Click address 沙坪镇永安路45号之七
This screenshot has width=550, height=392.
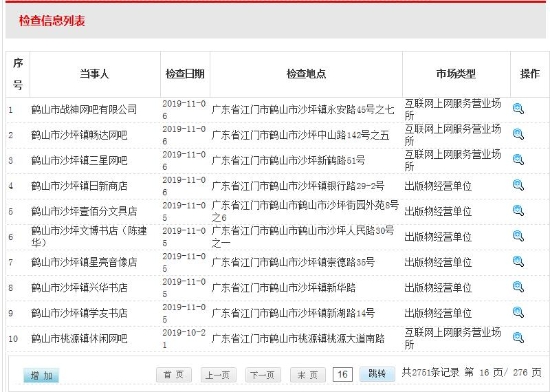point(346,109)
